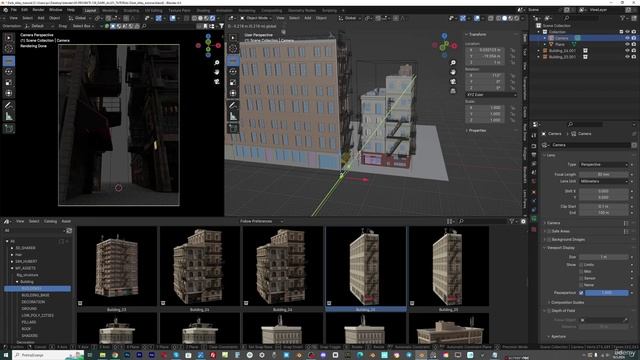Viewport: 640px width, 360px height.
Task: Select the Rotate tool in the User Perspective viewport
Action: pos(233,72)
